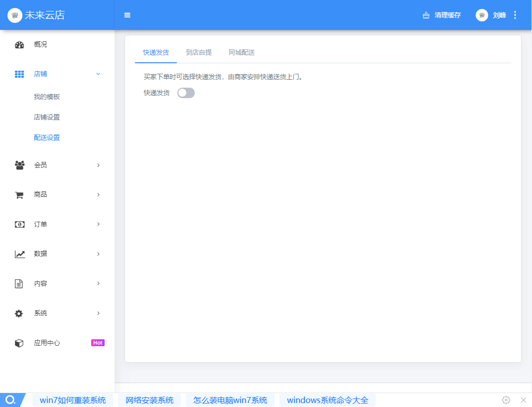The image size is (532, 407).
Task: Click the 清理缓存 broom icon
Action: (x=426, y=15)
